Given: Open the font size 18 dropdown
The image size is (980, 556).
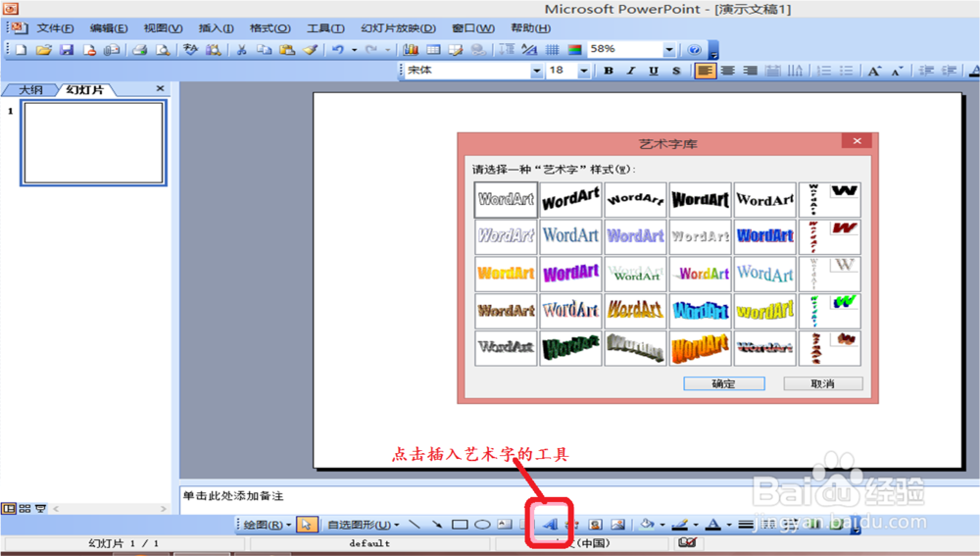Looking at the screenshot, I should click(583, 71).
